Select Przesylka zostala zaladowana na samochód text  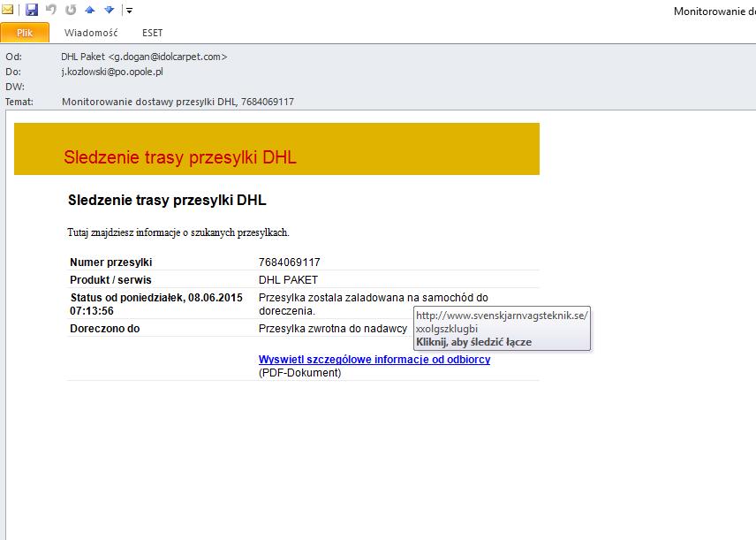[x=374, y=304]
